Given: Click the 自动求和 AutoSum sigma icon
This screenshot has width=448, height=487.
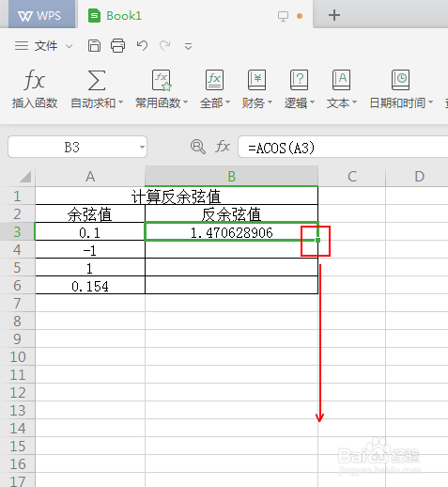Looking at the screenshot, I should (x=97, y=80).
